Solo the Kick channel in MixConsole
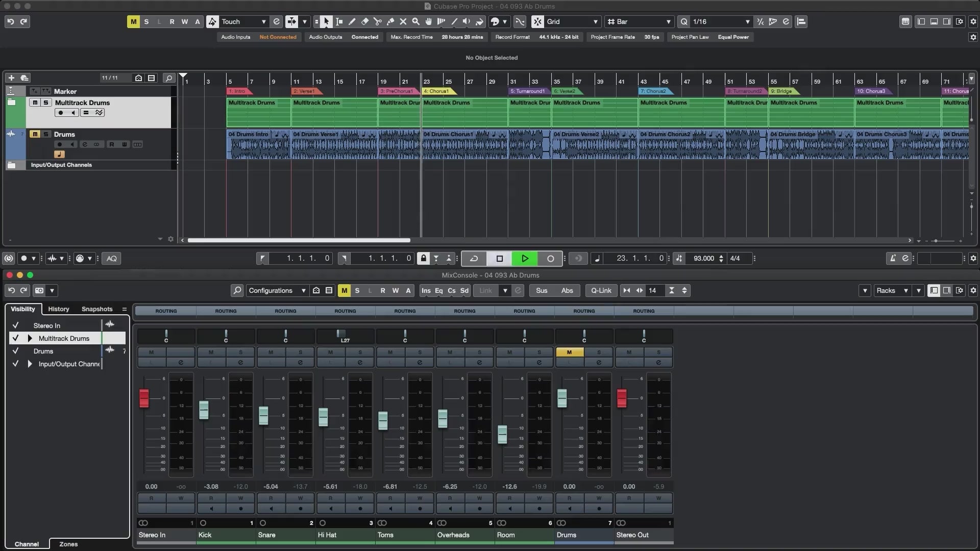This screenshot has height=551, width=980. click(240, 352)
